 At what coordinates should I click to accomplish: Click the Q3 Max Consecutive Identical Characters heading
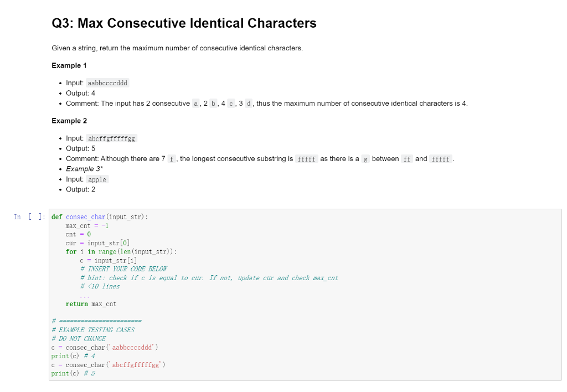tap(184, 23)
